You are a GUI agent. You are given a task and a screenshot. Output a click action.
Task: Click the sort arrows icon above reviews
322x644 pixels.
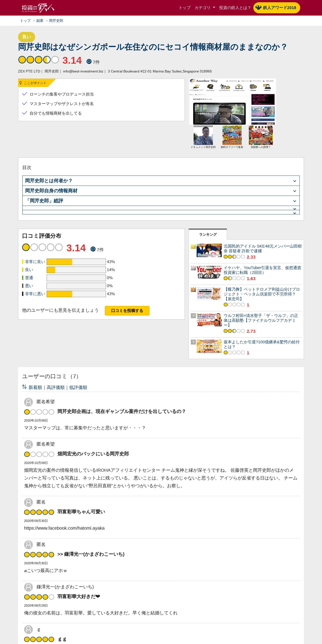[x=24, y=387]
